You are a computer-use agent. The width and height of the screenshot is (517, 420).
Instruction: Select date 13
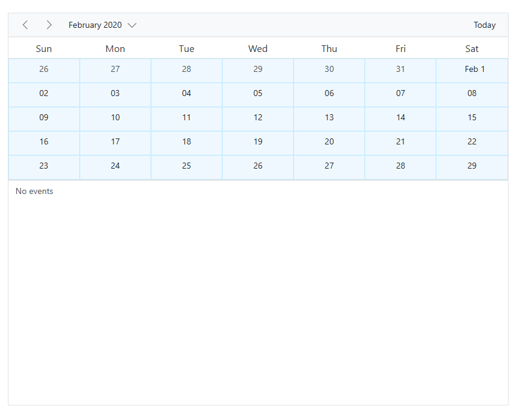329,119
